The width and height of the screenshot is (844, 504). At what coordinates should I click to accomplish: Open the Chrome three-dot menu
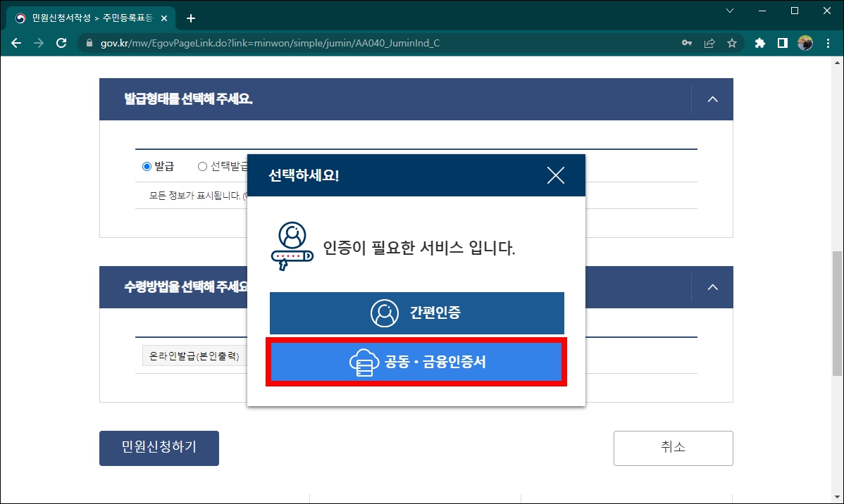(828, 43)
